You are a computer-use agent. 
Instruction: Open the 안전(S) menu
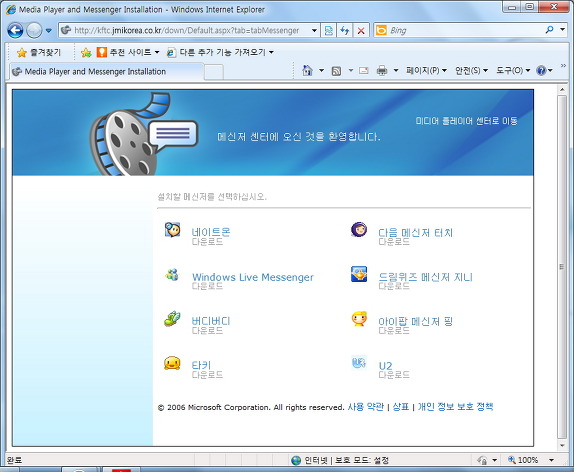(x=471, y=70)
